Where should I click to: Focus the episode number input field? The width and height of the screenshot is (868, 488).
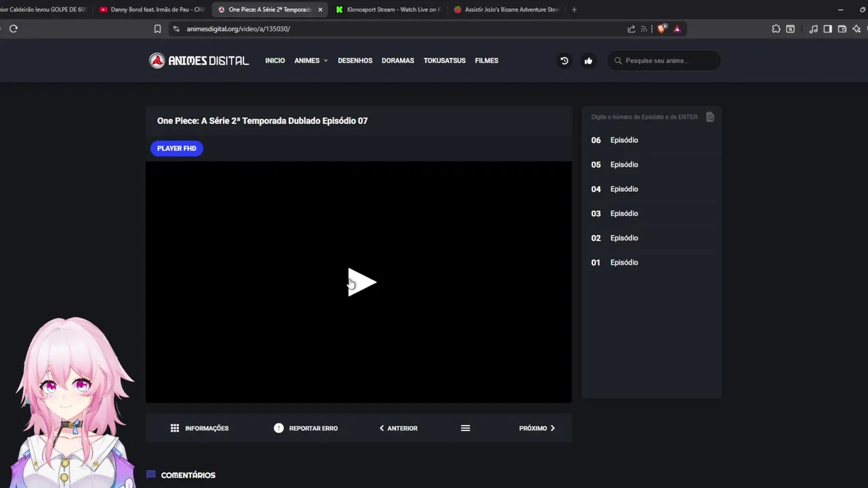(644, 117)
